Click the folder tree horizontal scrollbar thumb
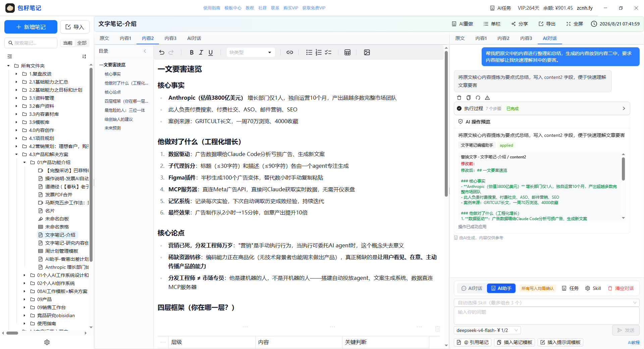This screenshot has height=349, width=644. (x=12, y=333)
